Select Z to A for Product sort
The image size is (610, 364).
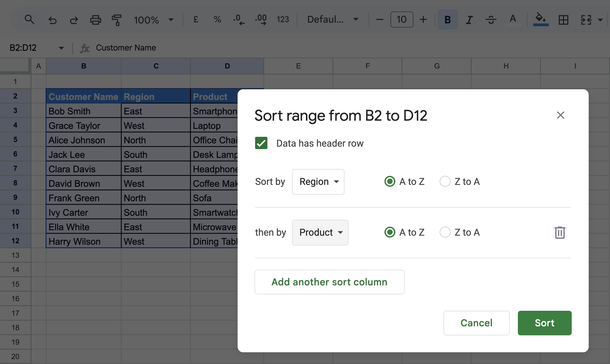point(445,232)
